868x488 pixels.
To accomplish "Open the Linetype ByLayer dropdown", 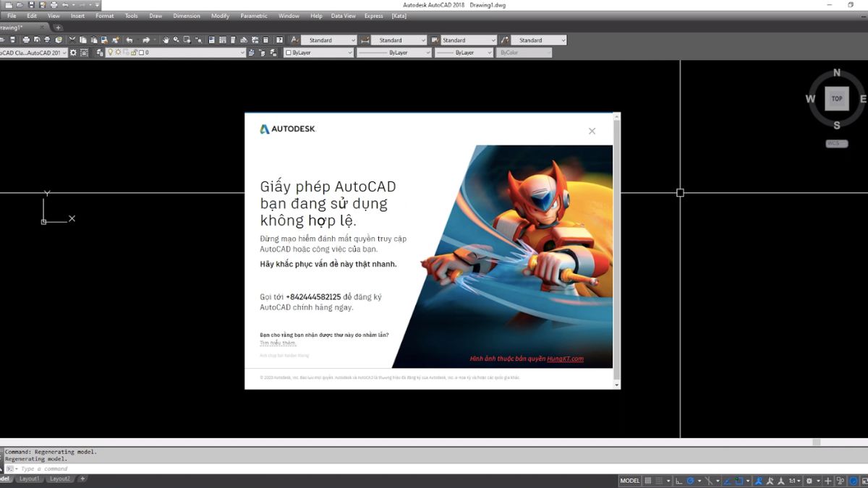I will [x=393, y=52].
